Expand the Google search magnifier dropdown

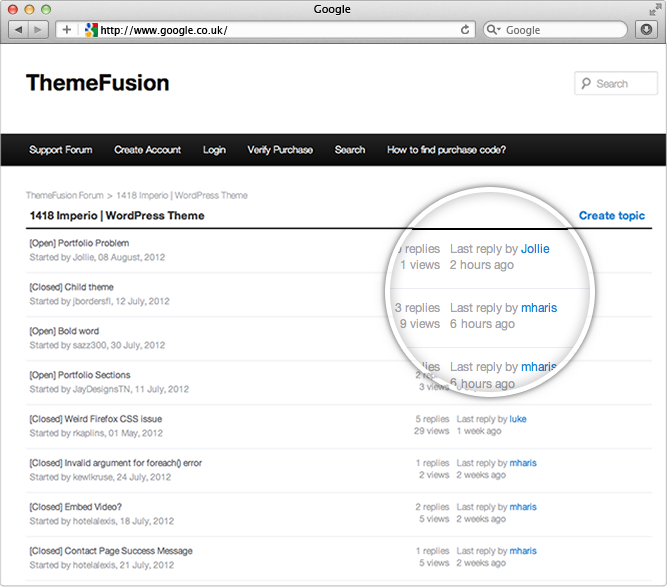(495, 30)
